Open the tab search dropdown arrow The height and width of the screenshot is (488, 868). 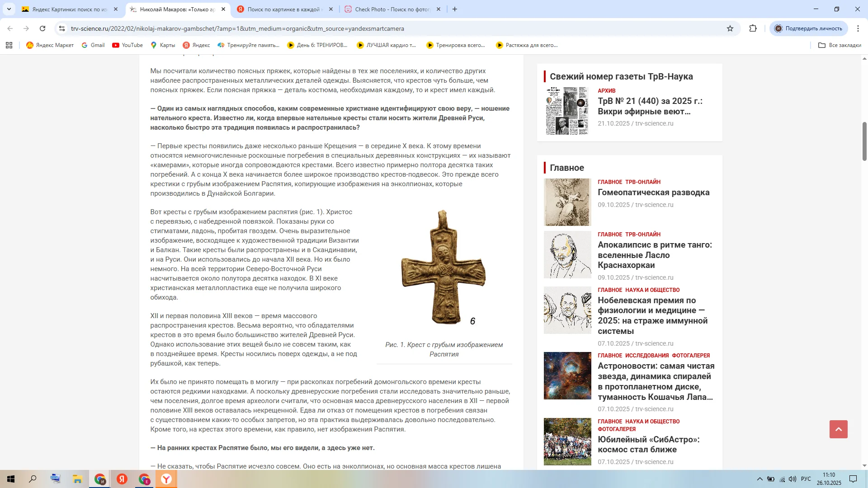click(9, 9)
